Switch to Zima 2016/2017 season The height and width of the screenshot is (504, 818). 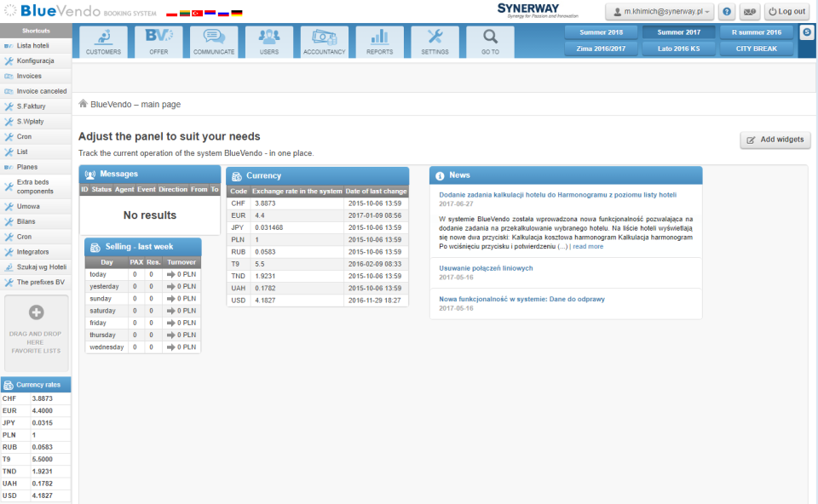pos(601,49)
